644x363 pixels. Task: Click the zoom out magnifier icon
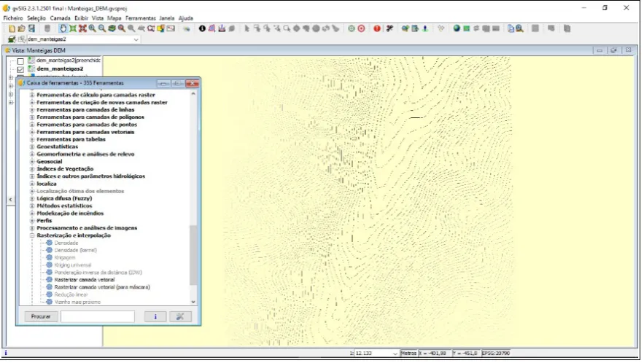coord(102,28)
